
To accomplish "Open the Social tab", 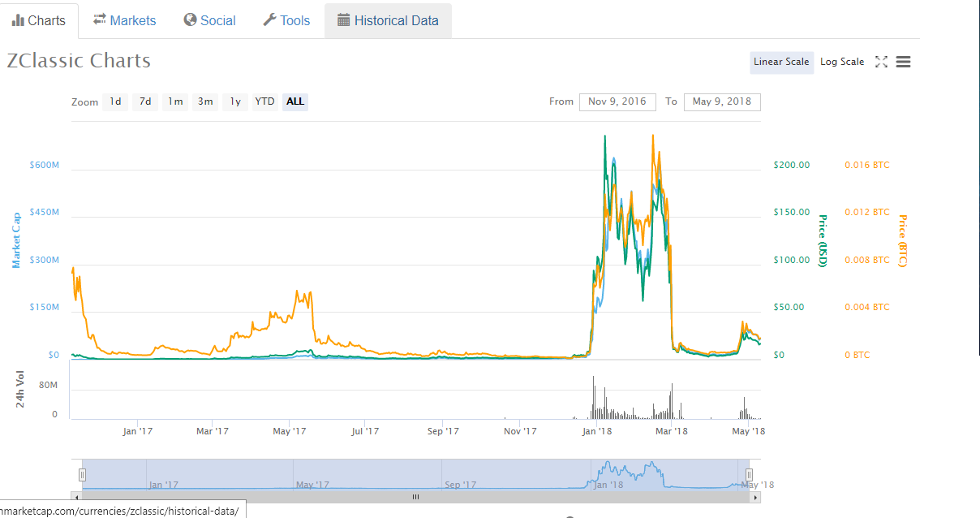I will click(x=209, y=21).
